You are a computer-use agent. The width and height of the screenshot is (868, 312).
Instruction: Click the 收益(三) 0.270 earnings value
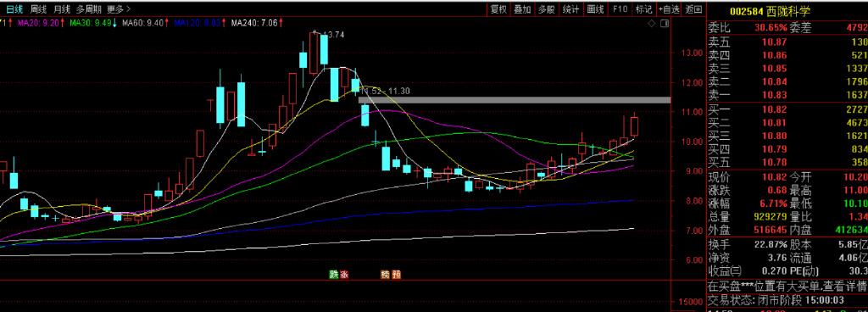tap(774, 271)
